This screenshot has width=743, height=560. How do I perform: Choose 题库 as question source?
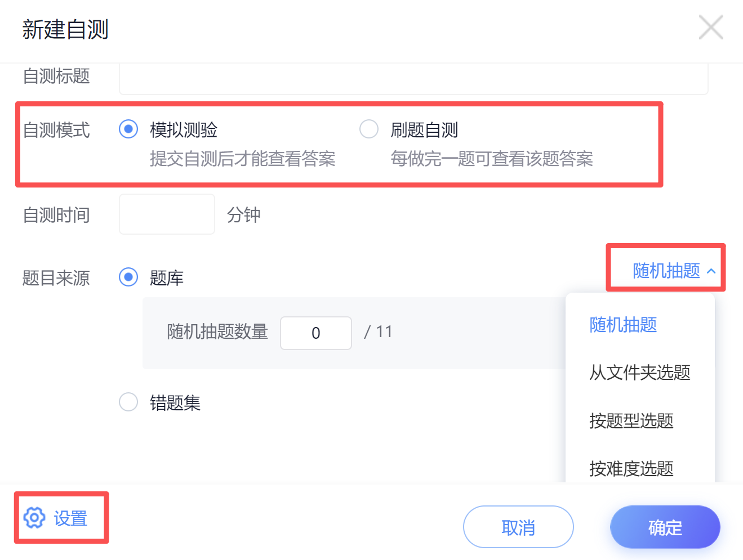coord(128,277)
